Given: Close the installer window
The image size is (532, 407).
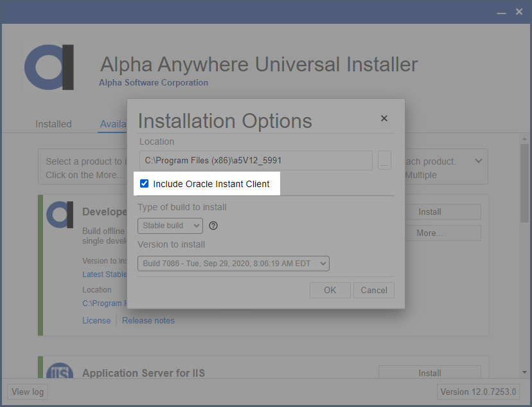Looking at the screenshot, I should (519, 12).
